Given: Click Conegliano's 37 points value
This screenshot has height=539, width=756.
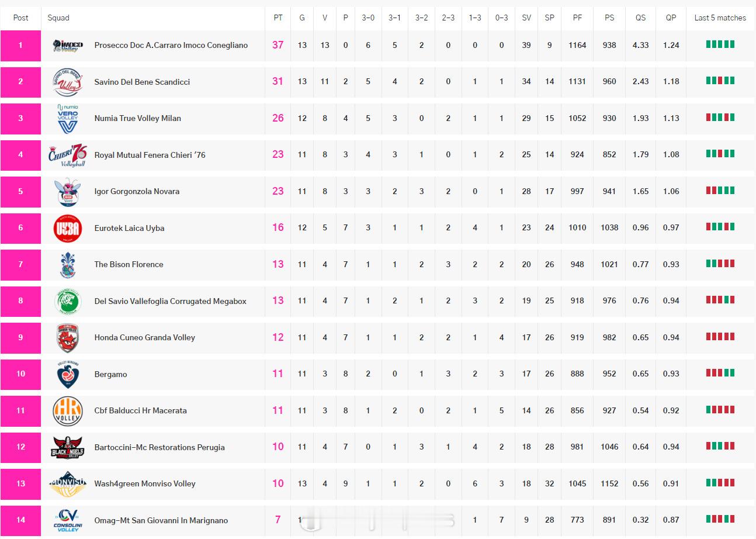Looking at the screenshot, I should pyautogui.click(x=278, y=45).
